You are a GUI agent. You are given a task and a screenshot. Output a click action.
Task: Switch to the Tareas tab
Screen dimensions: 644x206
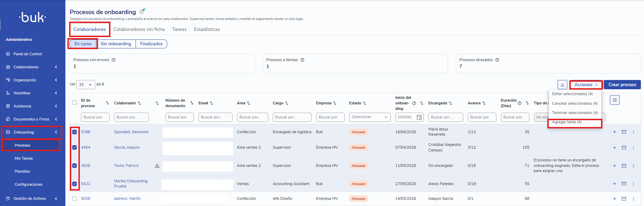[179, 29]
